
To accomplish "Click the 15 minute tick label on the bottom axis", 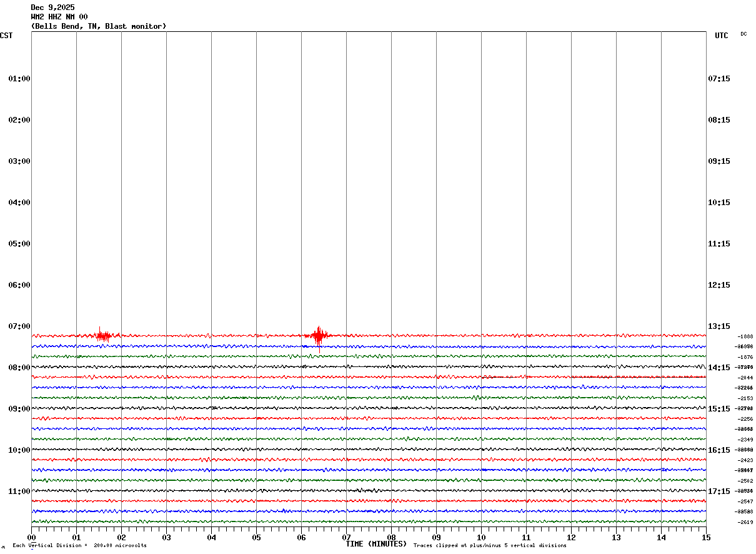I will click(x=706, y=538).
